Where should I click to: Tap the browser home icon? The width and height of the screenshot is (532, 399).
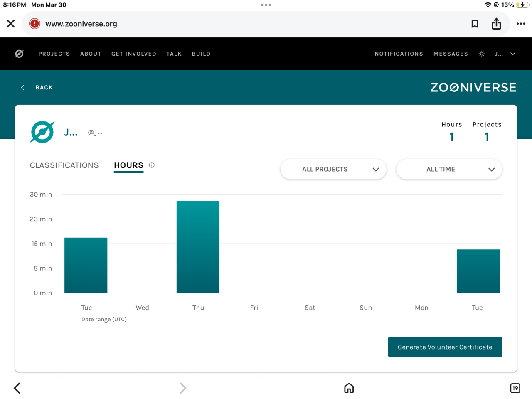click(349, 388)
